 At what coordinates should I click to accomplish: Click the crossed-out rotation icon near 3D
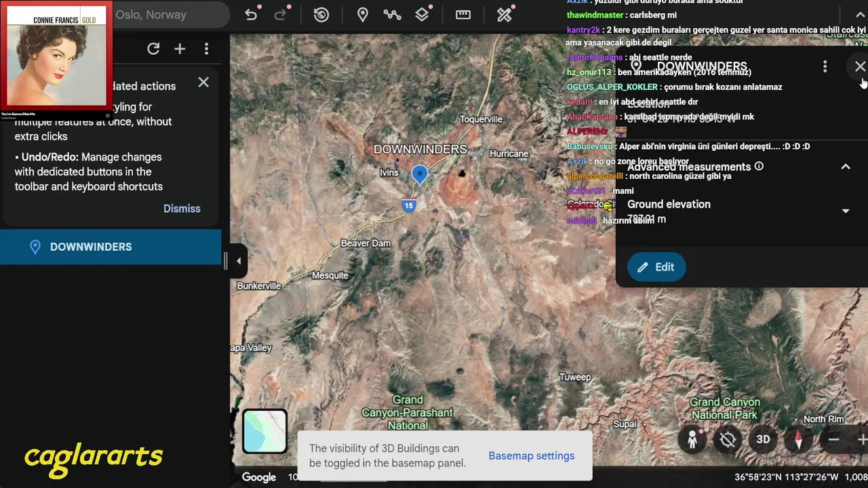728,440
